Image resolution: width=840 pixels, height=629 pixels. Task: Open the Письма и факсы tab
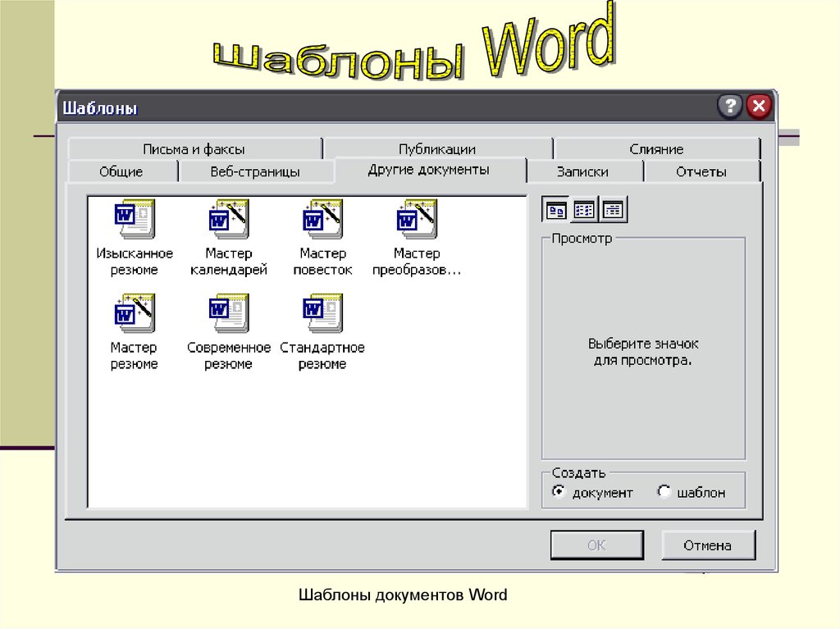click(194, 149)
